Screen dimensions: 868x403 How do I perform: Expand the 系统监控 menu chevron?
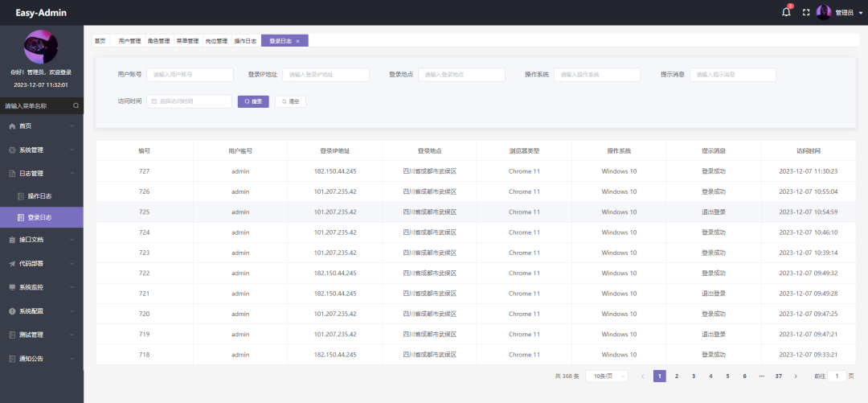[72, 287]
